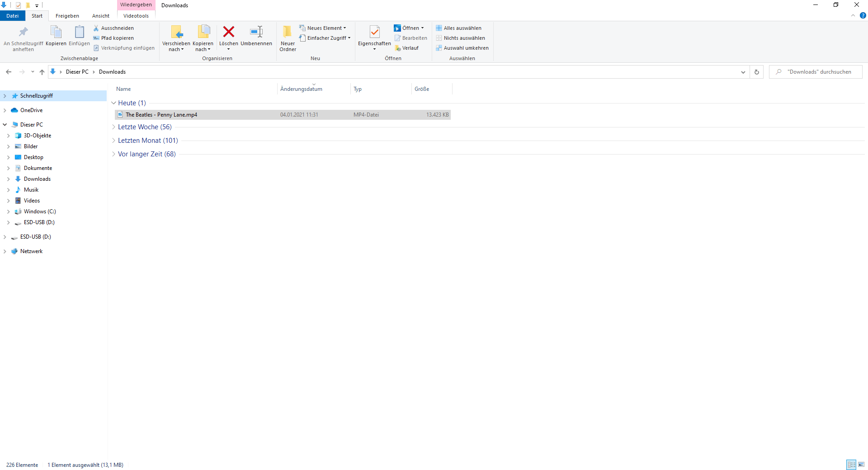Click the Ausschneiden scissors icon
Image resolution: width=868 pixels, height=470 pixels.
[x=96, y=28]
